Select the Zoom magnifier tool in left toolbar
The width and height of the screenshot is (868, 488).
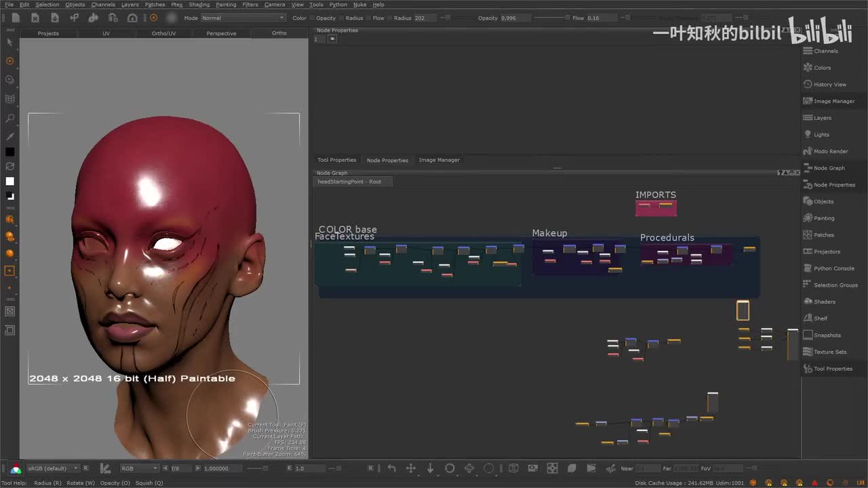click(9, 119)
